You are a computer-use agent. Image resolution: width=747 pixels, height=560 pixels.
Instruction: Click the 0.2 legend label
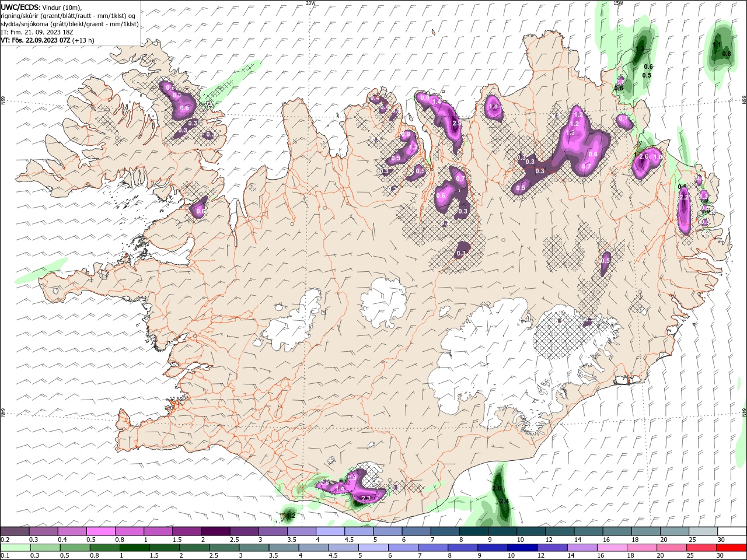pyautogui.click(x=5, y=540)
